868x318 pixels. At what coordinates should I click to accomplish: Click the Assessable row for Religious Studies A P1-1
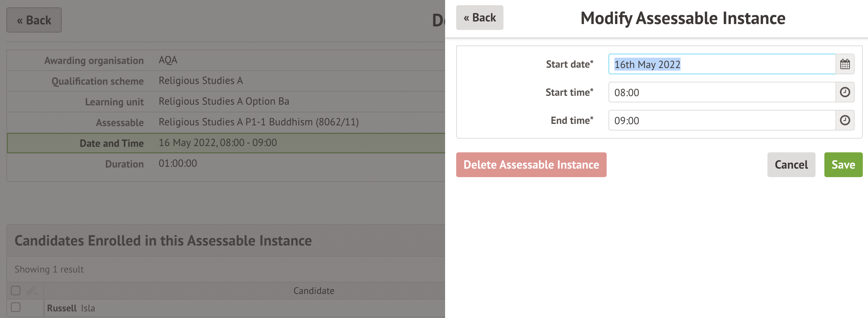pos(258,122)
